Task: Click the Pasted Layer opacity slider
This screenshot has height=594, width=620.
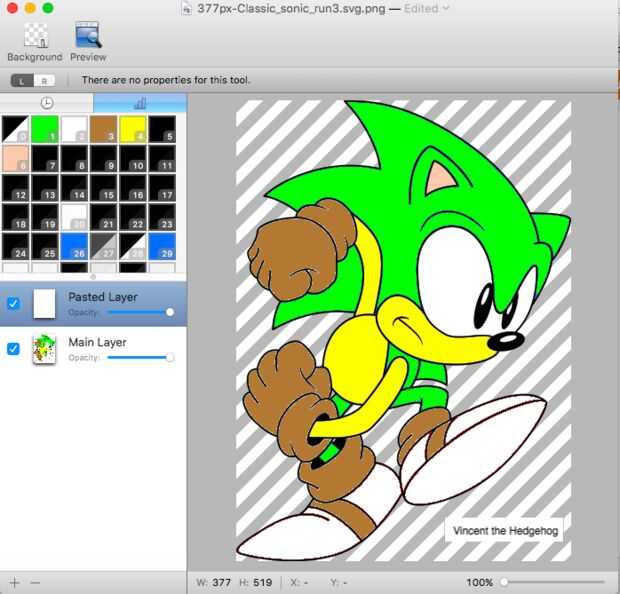Action: coord(139,312)
